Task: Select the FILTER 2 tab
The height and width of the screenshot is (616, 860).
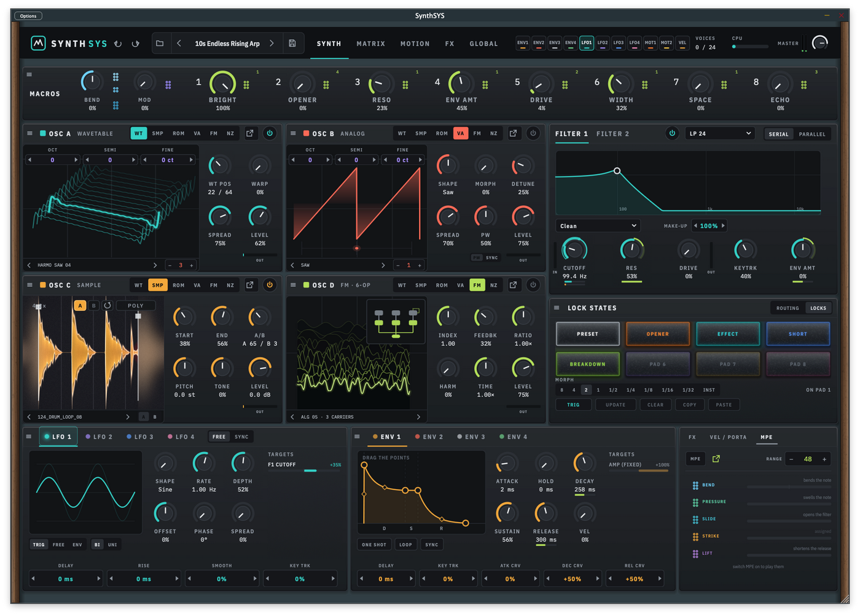Action: click(613, 133)
